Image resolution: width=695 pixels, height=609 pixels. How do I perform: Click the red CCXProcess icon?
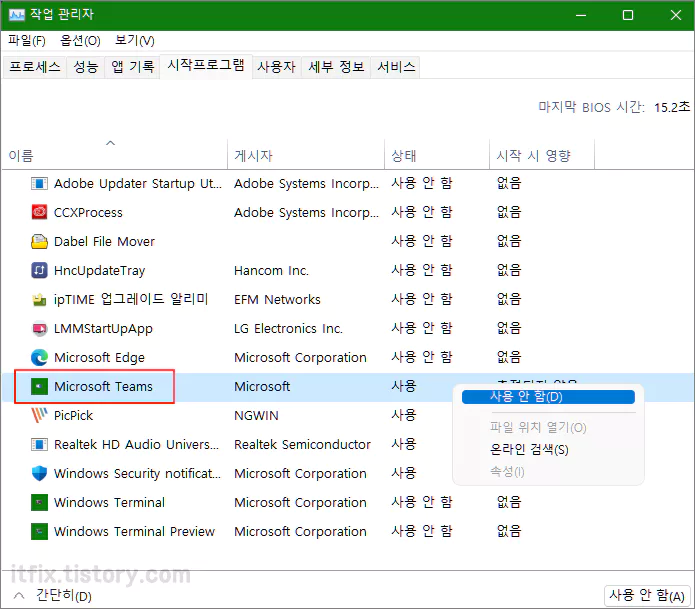39,212
